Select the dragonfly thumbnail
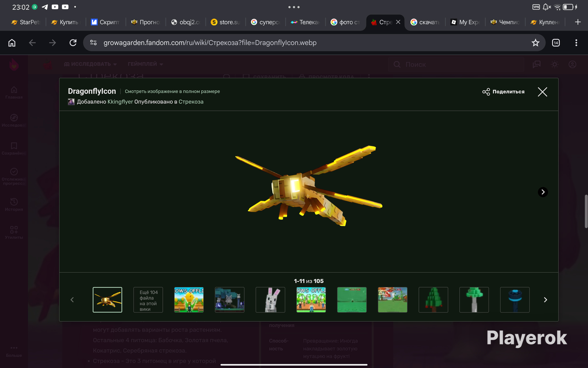 [x=107, y=300]
